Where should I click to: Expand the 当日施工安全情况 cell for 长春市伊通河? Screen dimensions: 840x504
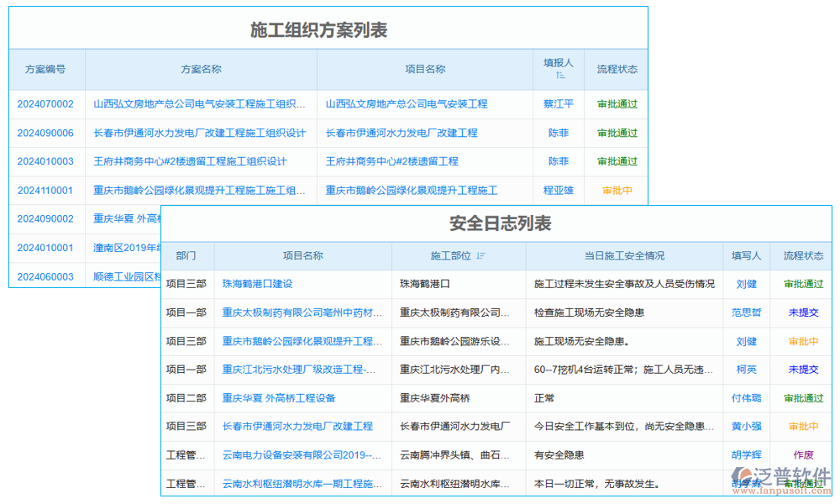[x=625, y=426]
